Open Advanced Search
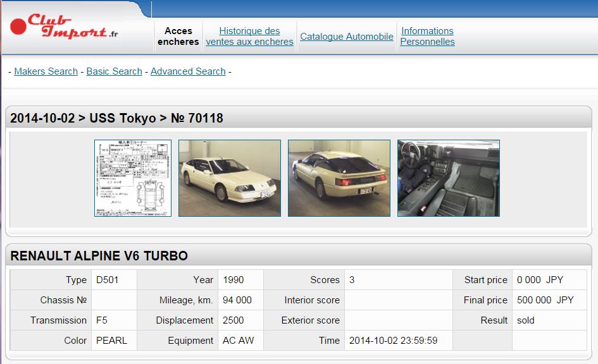The width and height of the screenshot is (598, 364). (x=188, y=71)
